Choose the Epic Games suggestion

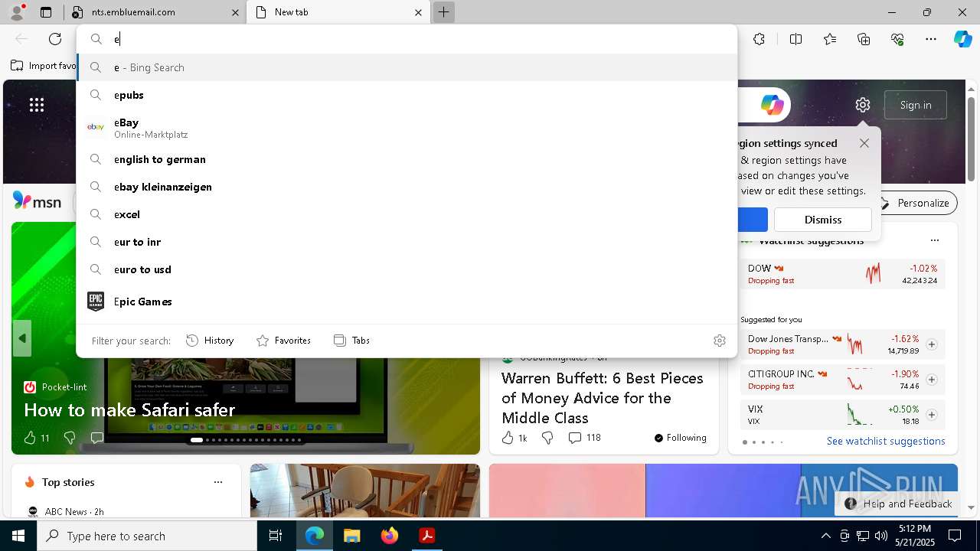tap(407, 302)
